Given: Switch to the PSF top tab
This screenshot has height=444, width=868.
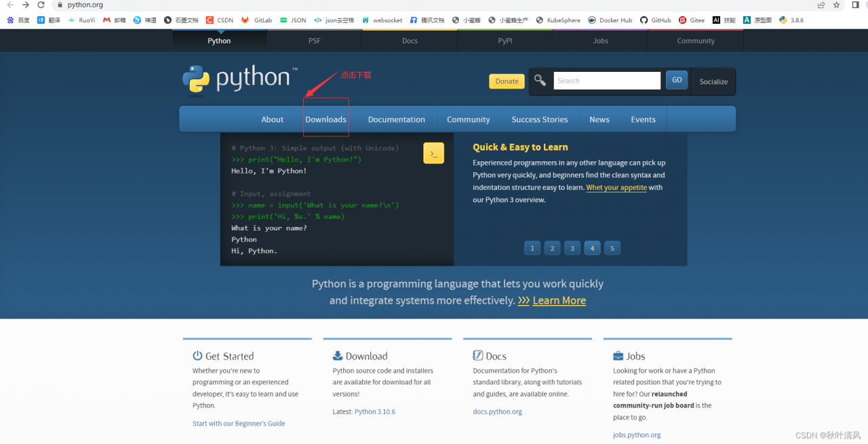Looking at the screenshot, I should [x=315, y=41].
